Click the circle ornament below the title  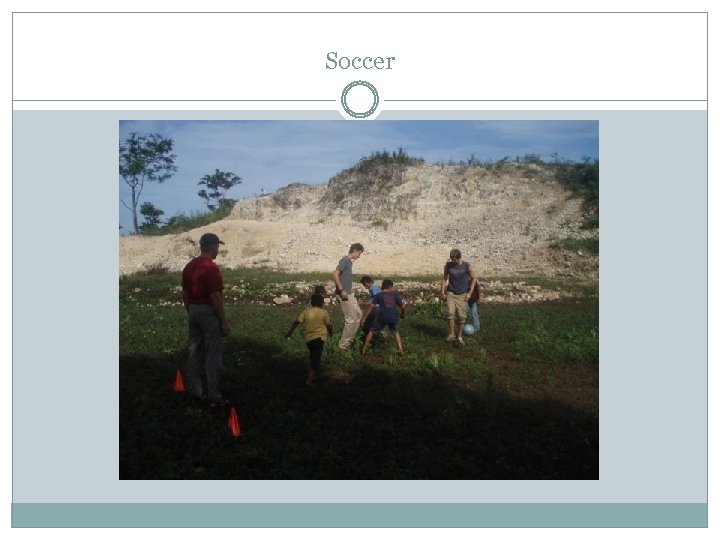360,99
